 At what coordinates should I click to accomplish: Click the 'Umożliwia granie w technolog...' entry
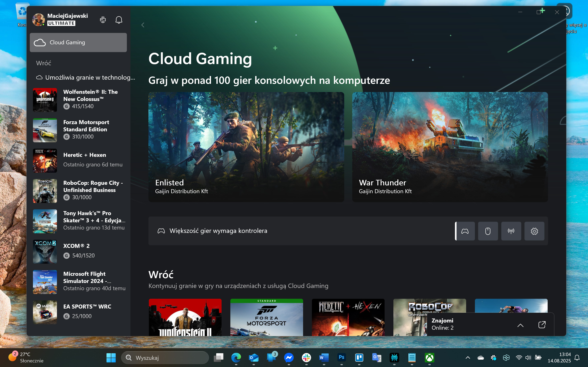86,77
